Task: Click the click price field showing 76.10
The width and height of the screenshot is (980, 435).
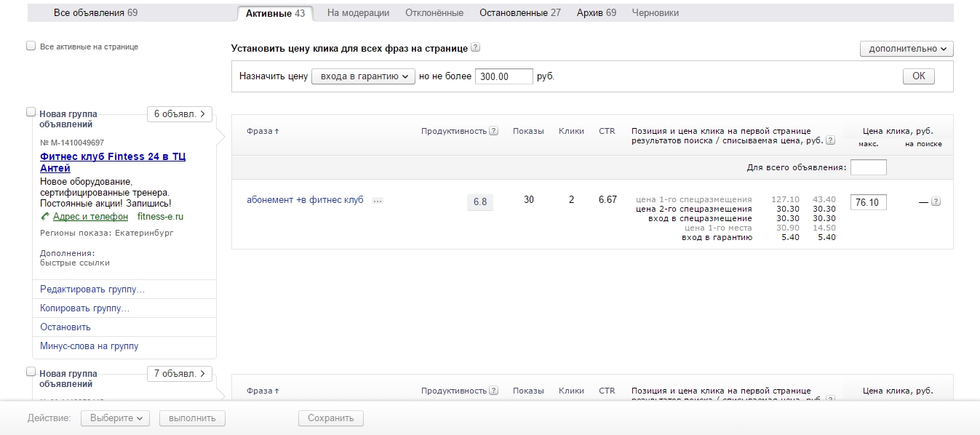Action: (x=869, y=202)
